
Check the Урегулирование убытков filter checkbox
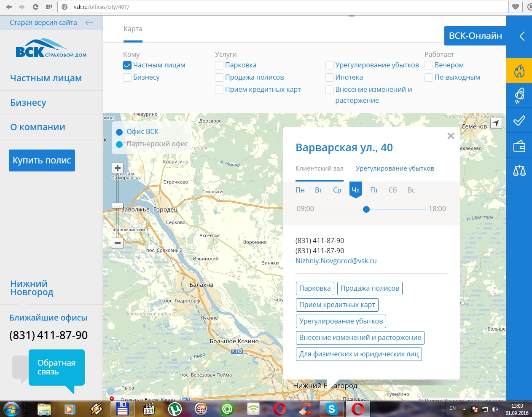click(330, 65)
